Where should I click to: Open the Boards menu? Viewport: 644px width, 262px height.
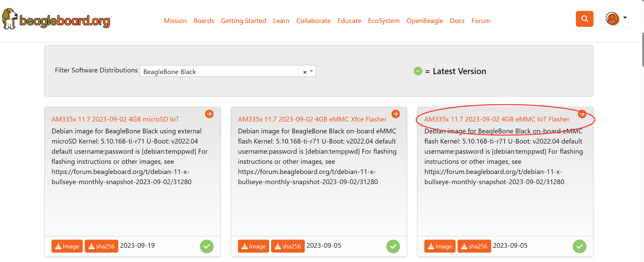[x=204, y=21]
